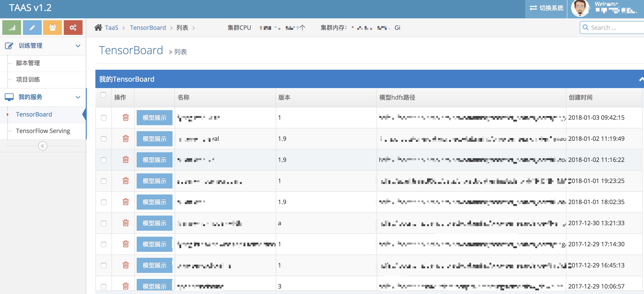Click 模型展示 for row 2018-01-02 11:19:49
Screen dimensions: 644x294
[154, 139]
